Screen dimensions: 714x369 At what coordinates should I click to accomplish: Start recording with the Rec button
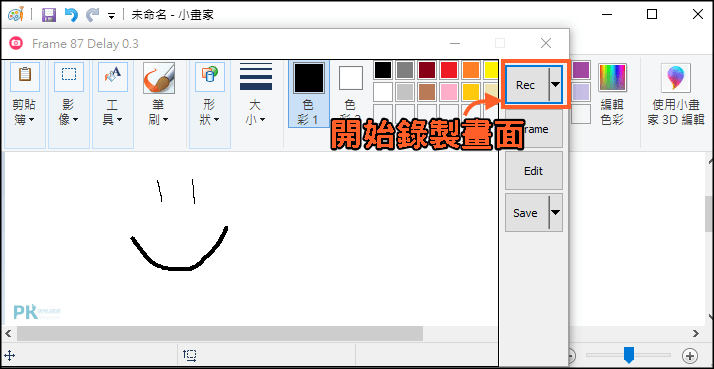tap(525, 85)
